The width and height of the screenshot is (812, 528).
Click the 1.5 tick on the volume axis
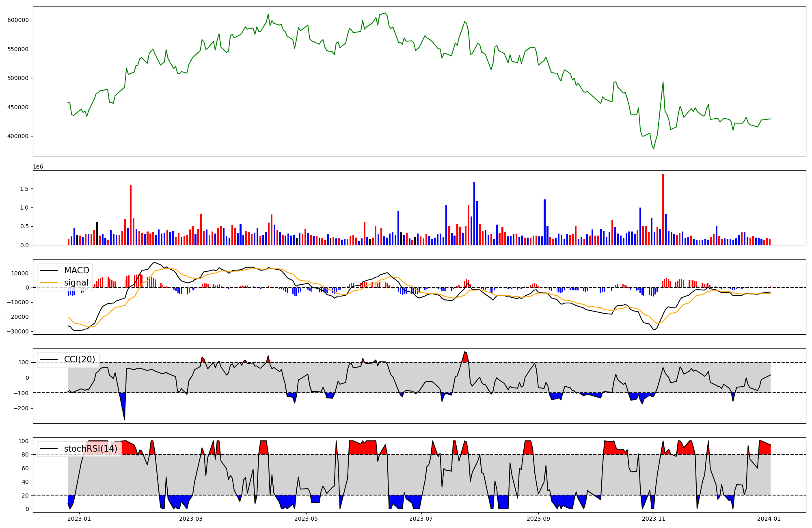(24, 189)
